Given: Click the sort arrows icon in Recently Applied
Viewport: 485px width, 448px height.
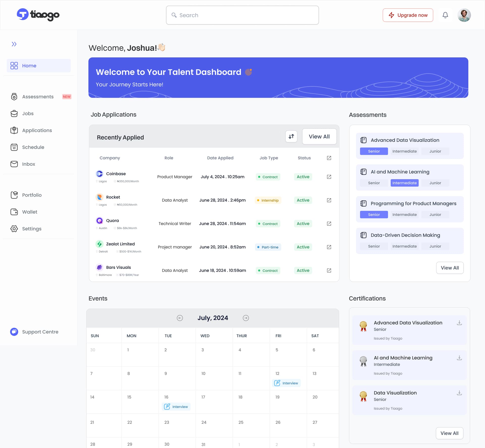Looking at the screenshot, I should click(x=291, y=136).
